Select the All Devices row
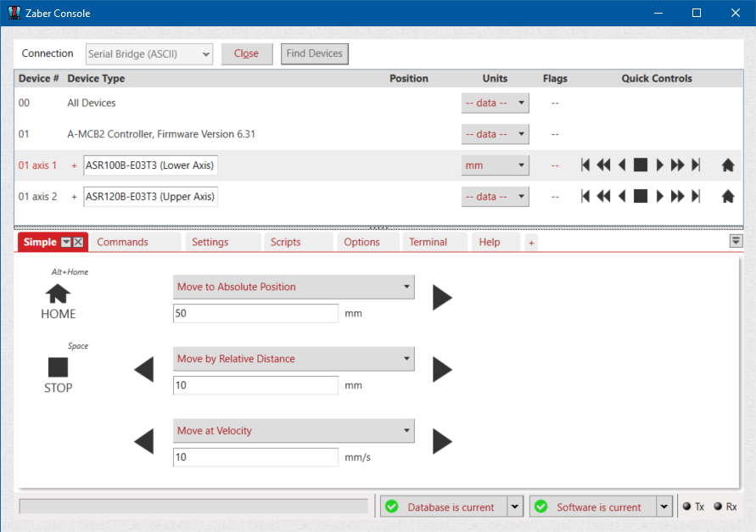The height and width of the screenshot is (532, 756). tap(378, 103)
